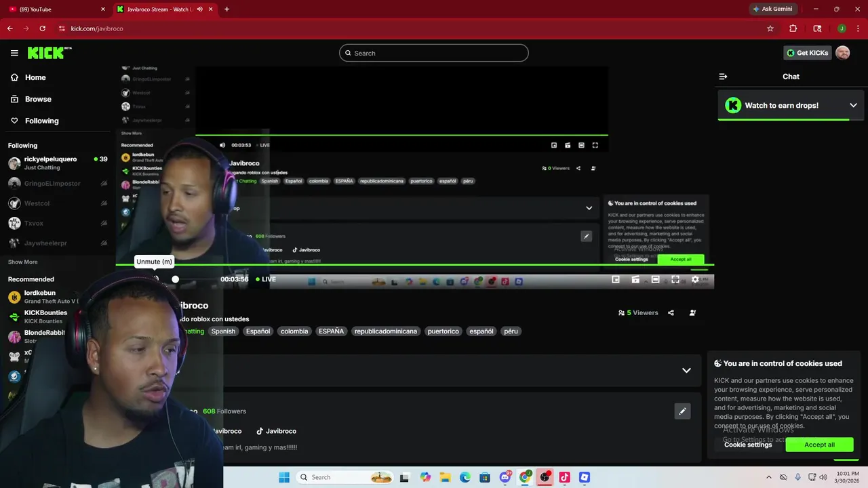Image resolution: width=868 pixels, height=488 pixels.
Task: Select the Spanish tag
Action: coord(223,331)
